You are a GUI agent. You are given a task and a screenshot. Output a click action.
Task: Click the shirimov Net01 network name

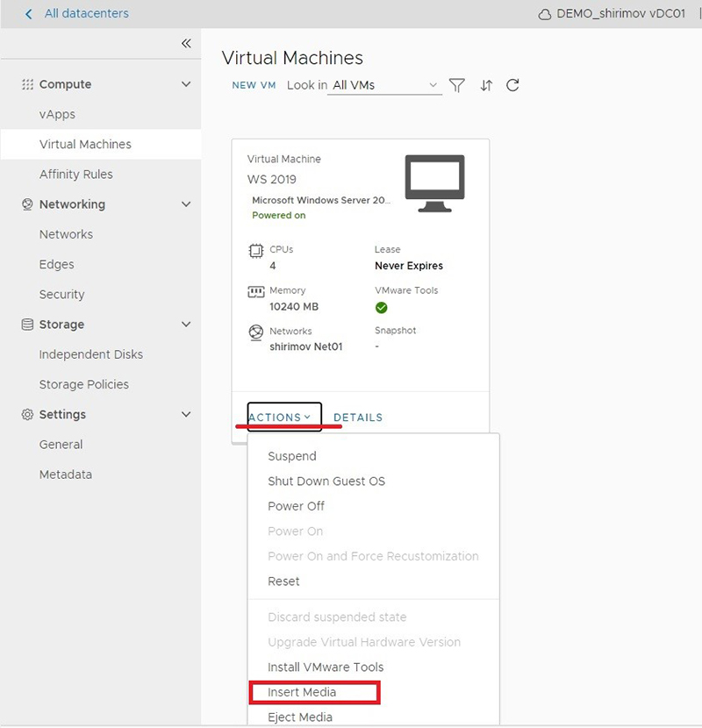(306, 346)
